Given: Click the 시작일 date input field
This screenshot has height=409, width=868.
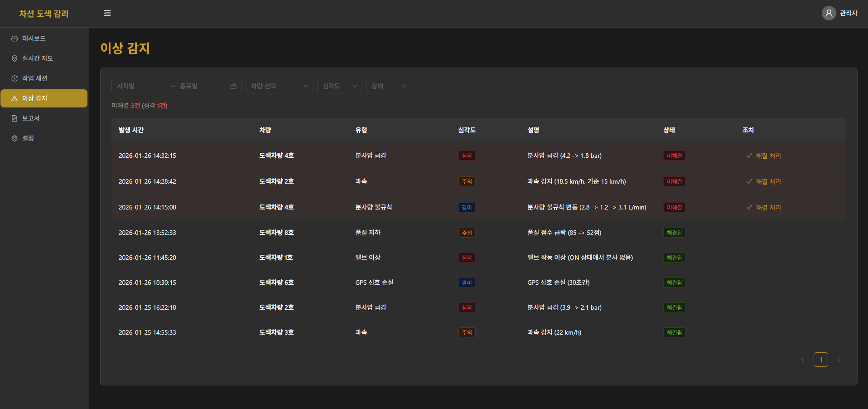Looking at the screenshot, I should (x=140, y=86).
